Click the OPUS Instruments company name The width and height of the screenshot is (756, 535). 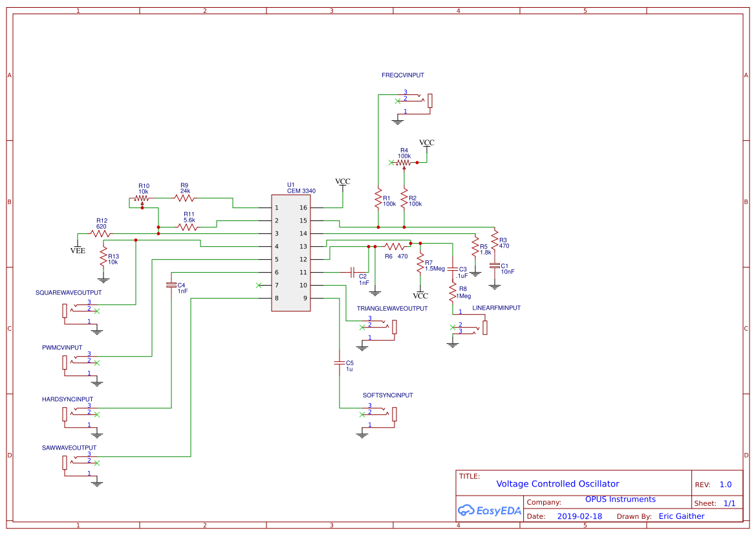(x=620, y=499)
